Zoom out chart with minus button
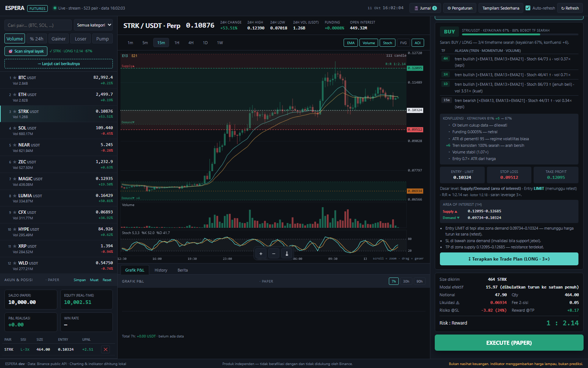 pyautogui.click(x=274, y=254)
